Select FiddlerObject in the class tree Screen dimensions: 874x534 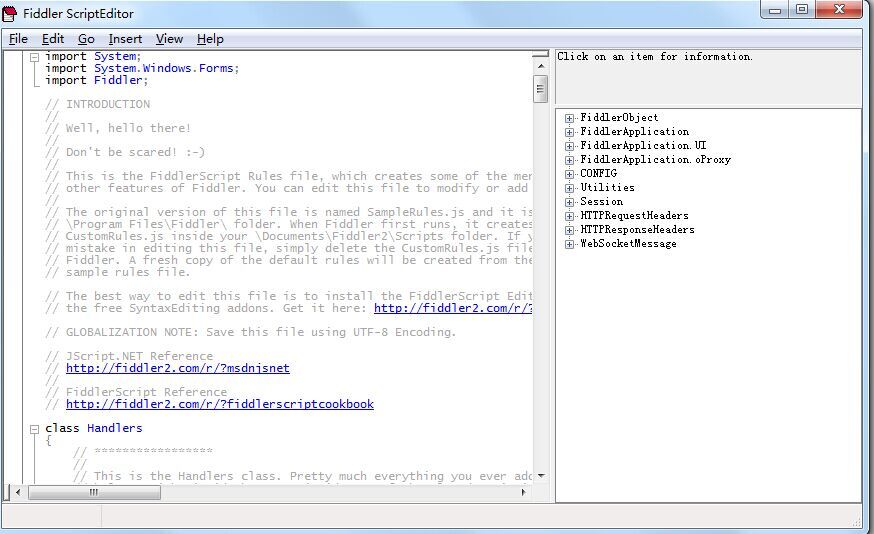(x=619, y=118)
